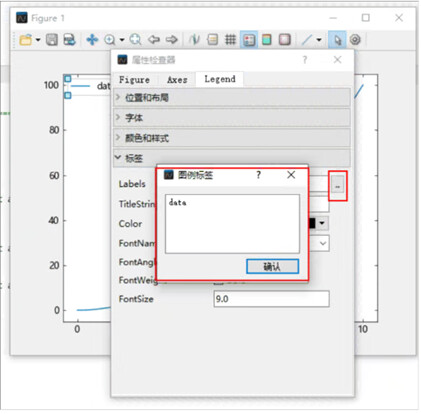Go to next view with right arrow
Image resolution: width=421 pixels, height=414 pixels.
172,40
